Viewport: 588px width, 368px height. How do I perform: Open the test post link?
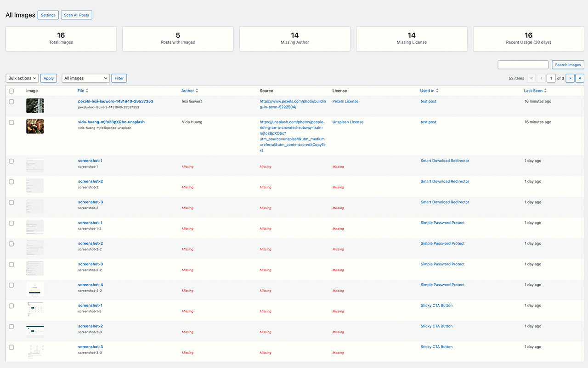tap(428, 101)
